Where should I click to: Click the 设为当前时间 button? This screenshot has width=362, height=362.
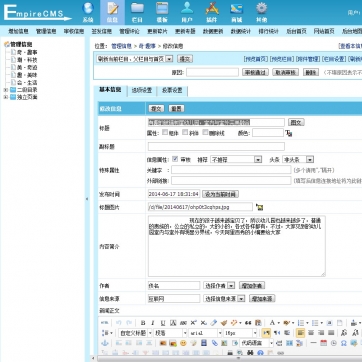220,194
